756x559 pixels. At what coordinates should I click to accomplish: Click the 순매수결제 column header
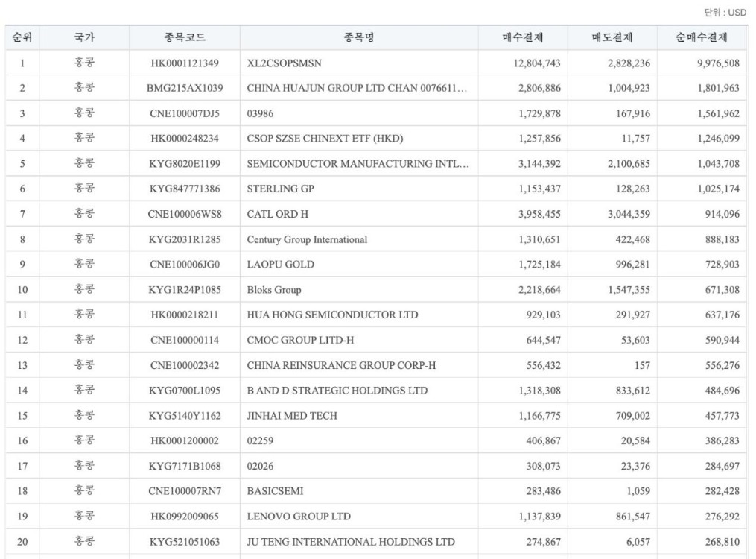pos(702,37)
